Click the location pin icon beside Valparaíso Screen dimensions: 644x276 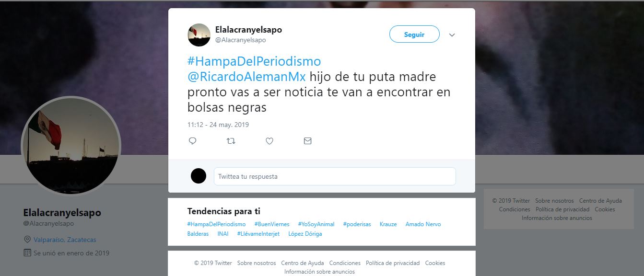click(x=27, y=240)
